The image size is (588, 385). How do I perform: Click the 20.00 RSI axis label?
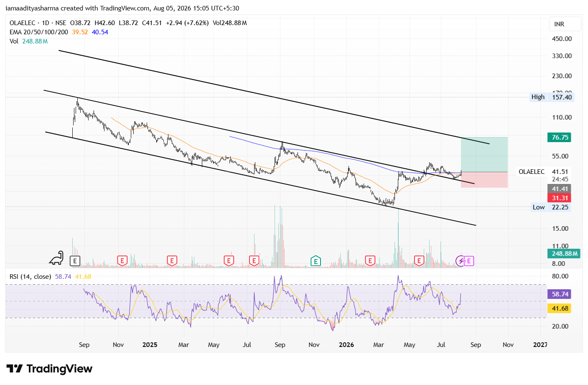click(x=560, y=326)
